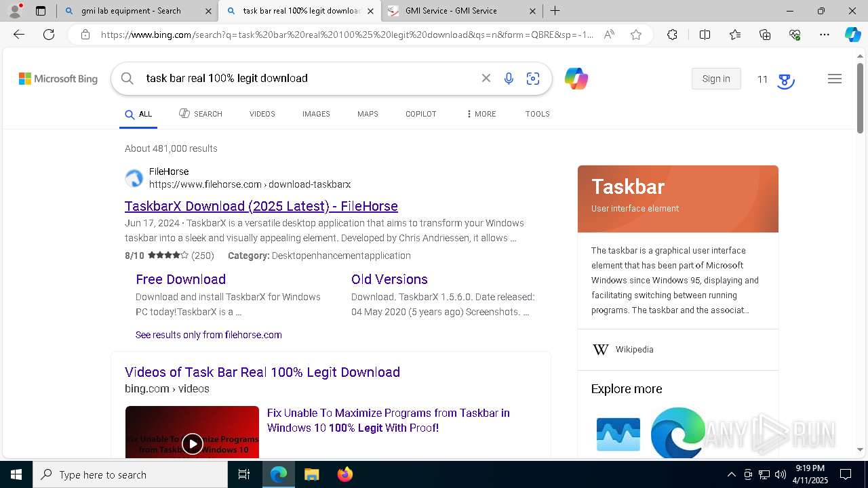Viewport: 868px width, 488px height.
Task: Select the IMAGES tab
Action: (316, 114)
